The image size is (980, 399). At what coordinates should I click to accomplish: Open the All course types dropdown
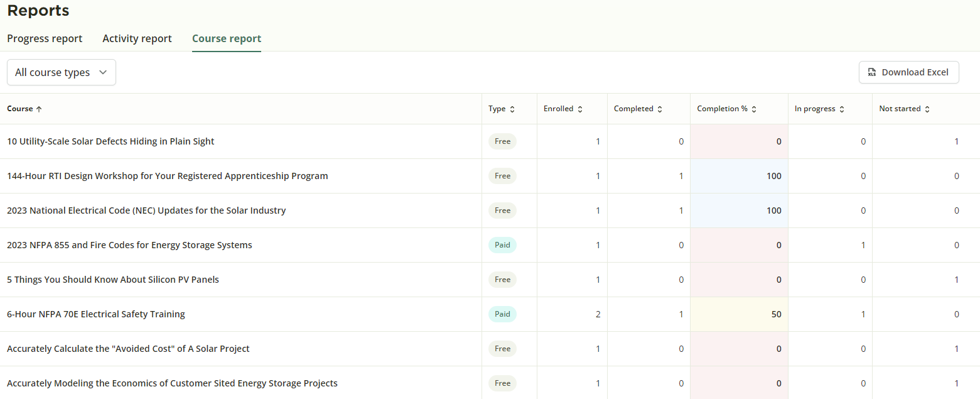pyautogui.click(x=62, y=72)
